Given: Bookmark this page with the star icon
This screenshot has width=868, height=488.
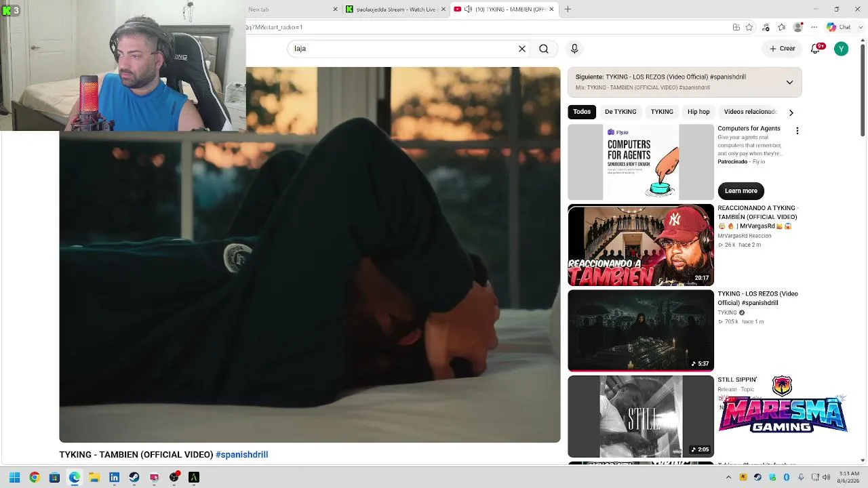Looking at the screenshot, I should pos(749,27).
